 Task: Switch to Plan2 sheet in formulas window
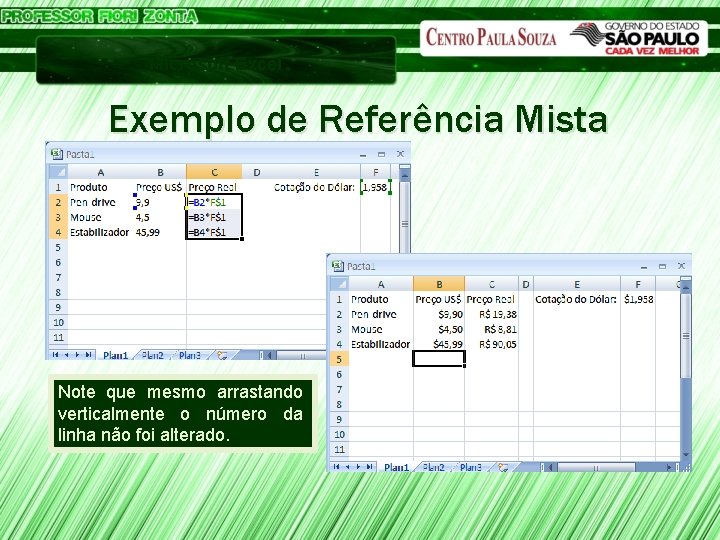(152, 355)
